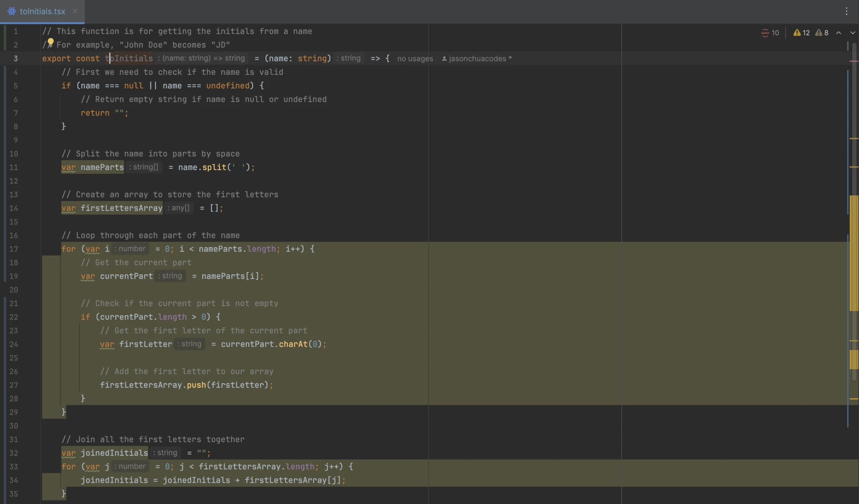Screen dimensions: 859x504
Task: Click the weak warning indicator showing 8
Action: tap(822, 33)
